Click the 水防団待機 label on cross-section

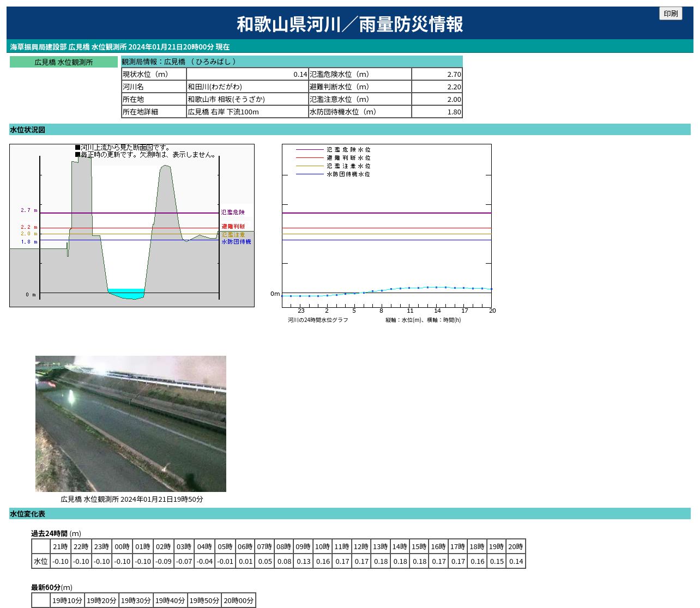tap(236, 241)
